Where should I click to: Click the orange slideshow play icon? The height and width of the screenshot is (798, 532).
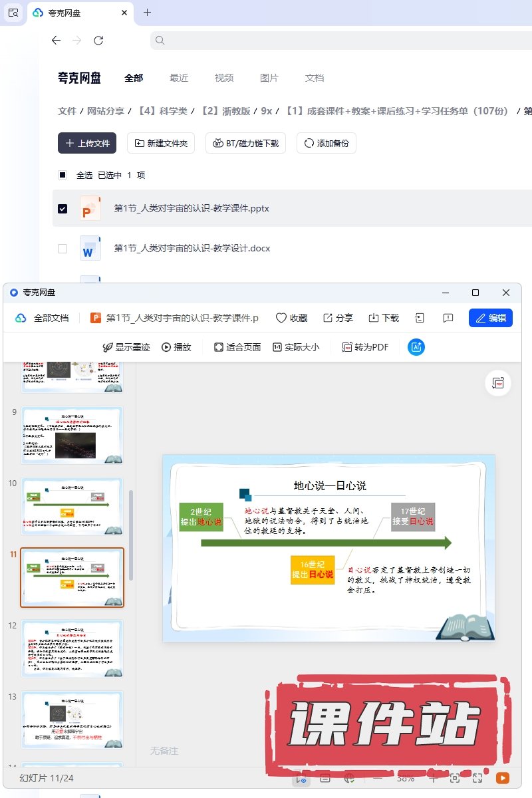click(x=503, y=777)
